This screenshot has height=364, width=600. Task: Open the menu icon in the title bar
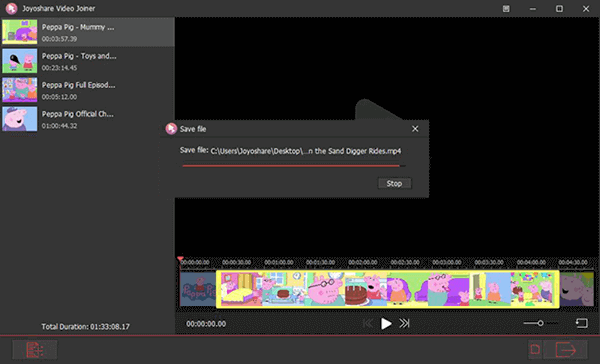(506, 8)
